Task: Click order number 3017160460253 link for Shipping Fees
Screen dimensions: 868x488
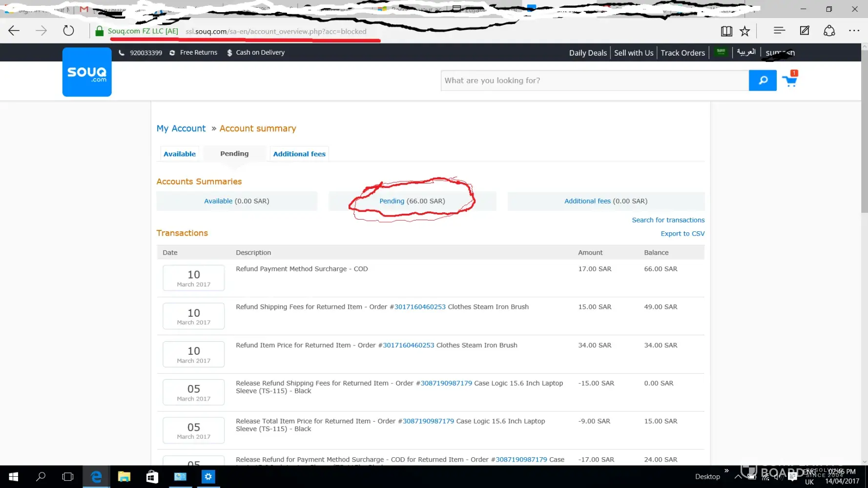Action: [x=420, y=307]
